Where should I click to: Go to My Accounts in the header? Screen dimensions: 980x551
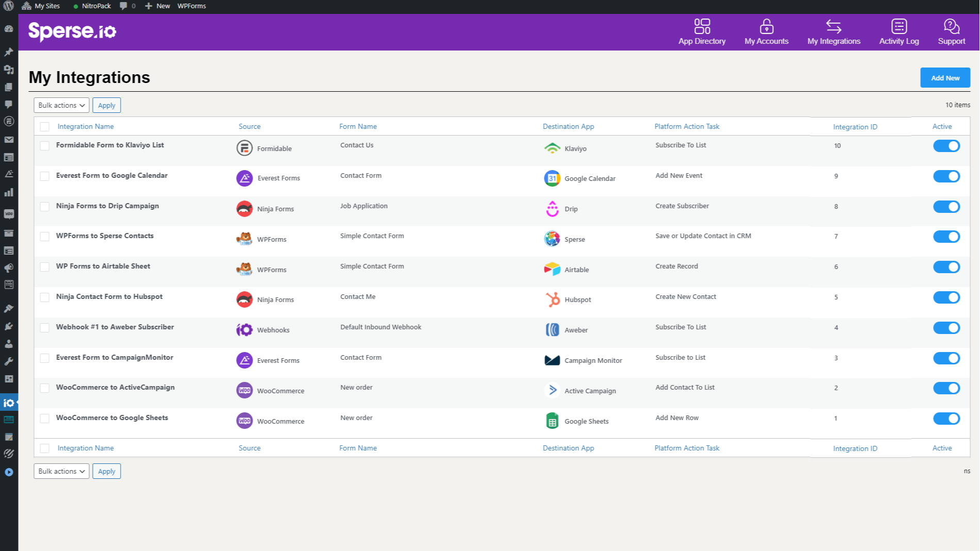click(766, 32)
